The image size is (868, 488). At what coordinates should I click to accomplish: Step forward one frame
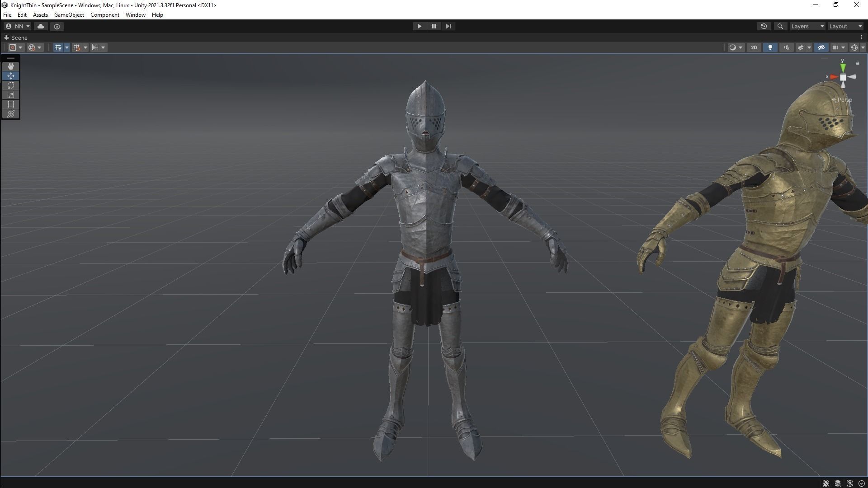(x=448, y=26)
